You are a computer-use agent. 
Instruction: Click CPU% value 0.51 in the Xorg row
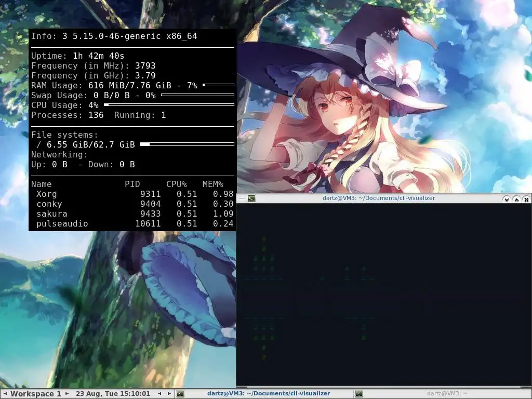coord(187,194)
